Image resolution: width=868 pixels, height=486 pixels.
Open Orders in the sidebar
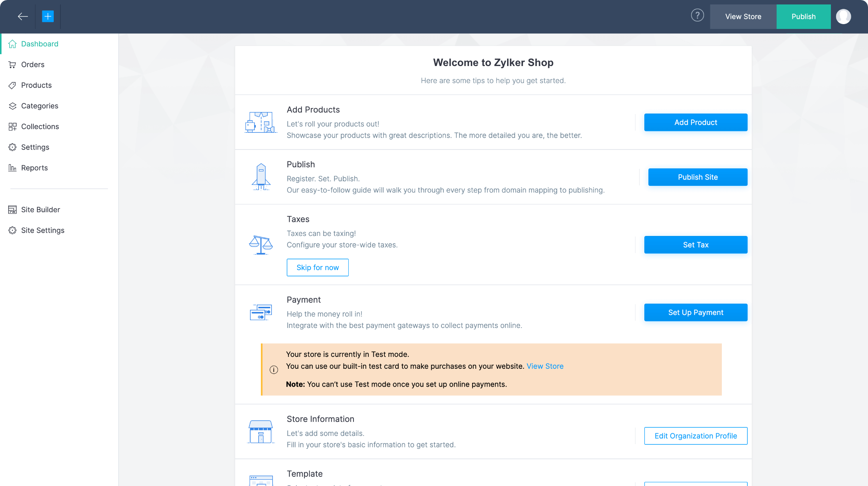click(33, 65)
